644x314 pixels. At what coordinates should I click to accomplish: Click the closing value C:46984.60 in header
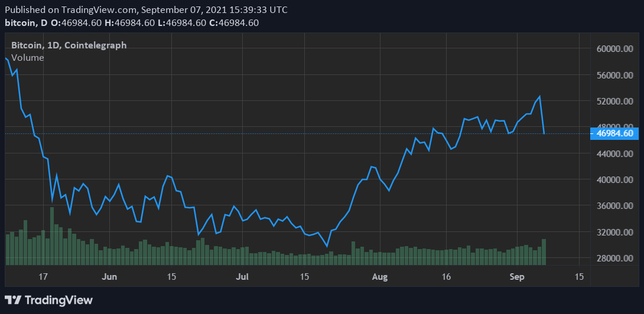point(234,23)
